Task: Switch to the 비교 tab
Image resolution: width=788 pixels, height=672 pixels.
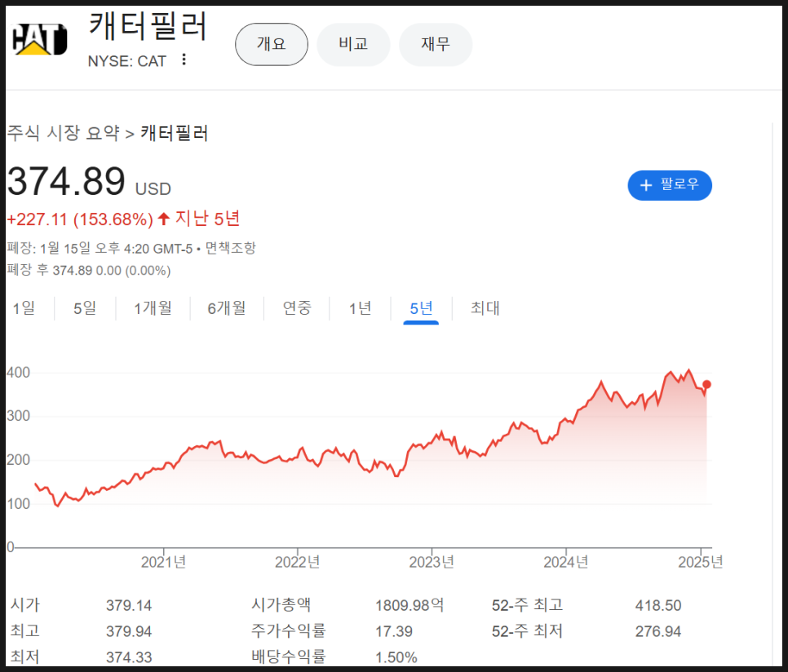Action: pos(353,44)
